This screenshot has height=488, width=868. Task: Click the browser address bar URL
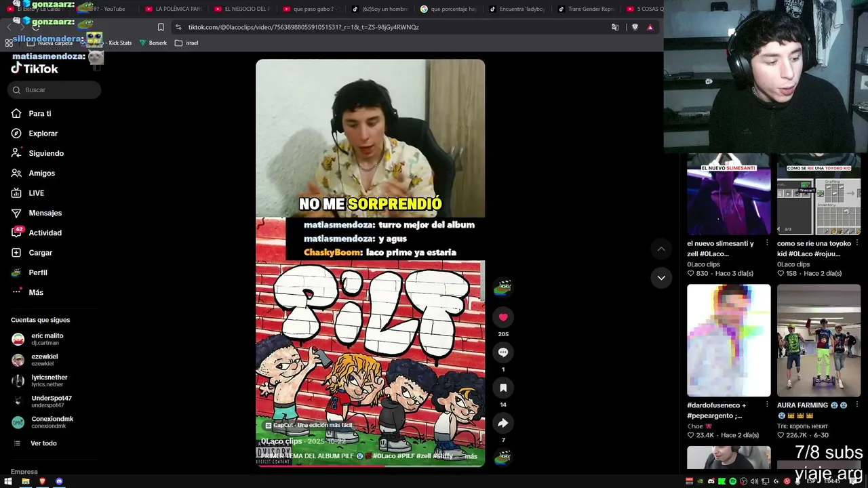tap(303, 27)
